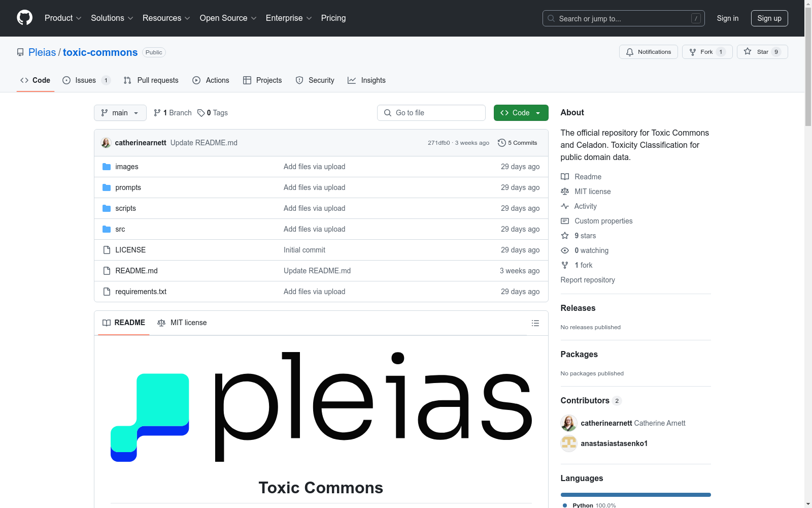Screen dimensions: 812x508
Task: Open the Releases heading link
Action: [578, 308]
